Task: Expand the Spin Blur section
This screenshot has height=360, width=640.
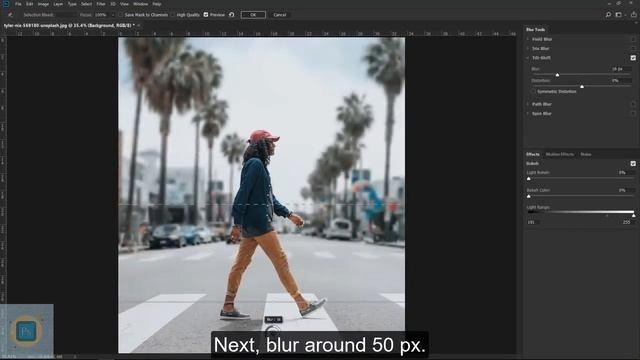Action: coord(528,113)
